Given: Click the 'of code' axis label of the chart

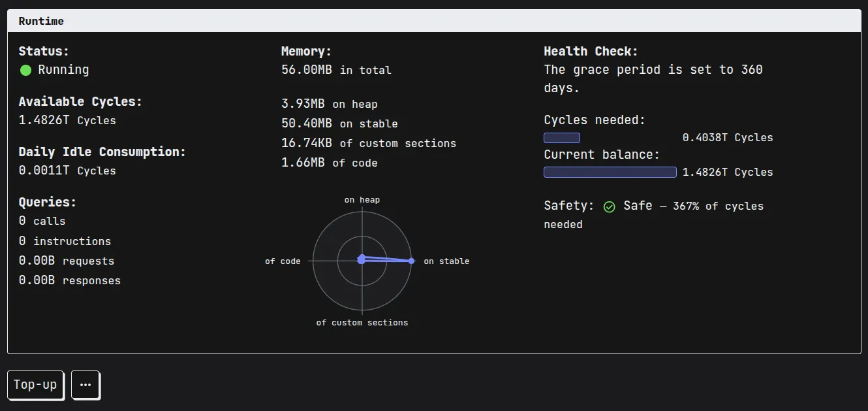Looking at the screenshot, I should [x=282, y=261].
